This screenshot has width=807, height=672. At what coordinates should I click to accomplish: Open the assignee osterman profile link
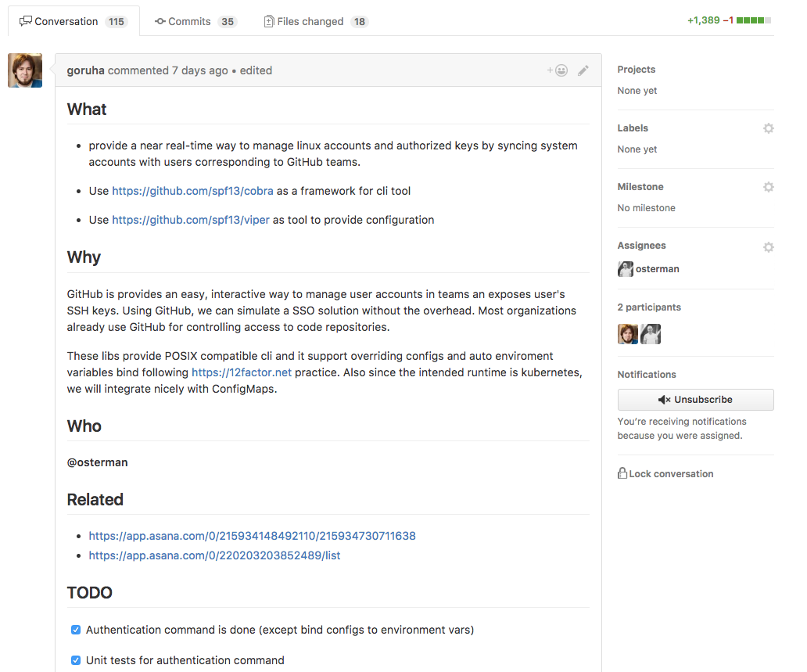[x=657, y=269]
